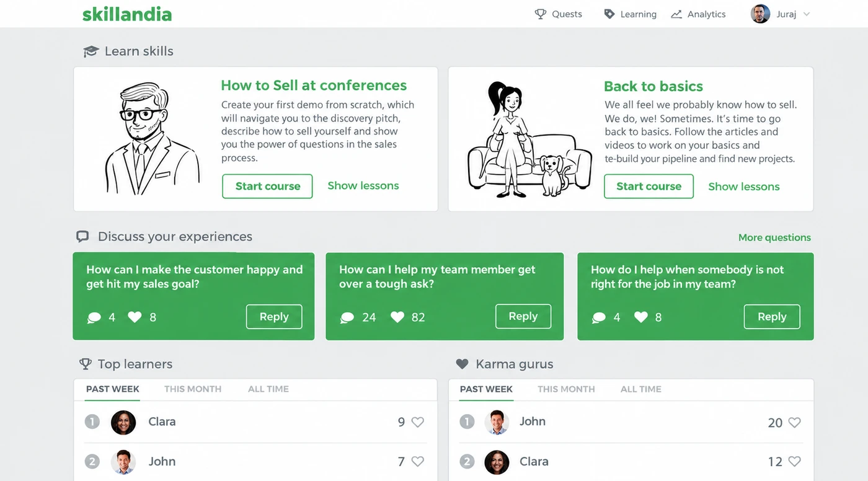Click the Learning tag icon
This screenshot has height=481, width=868.
pos(609,14)
